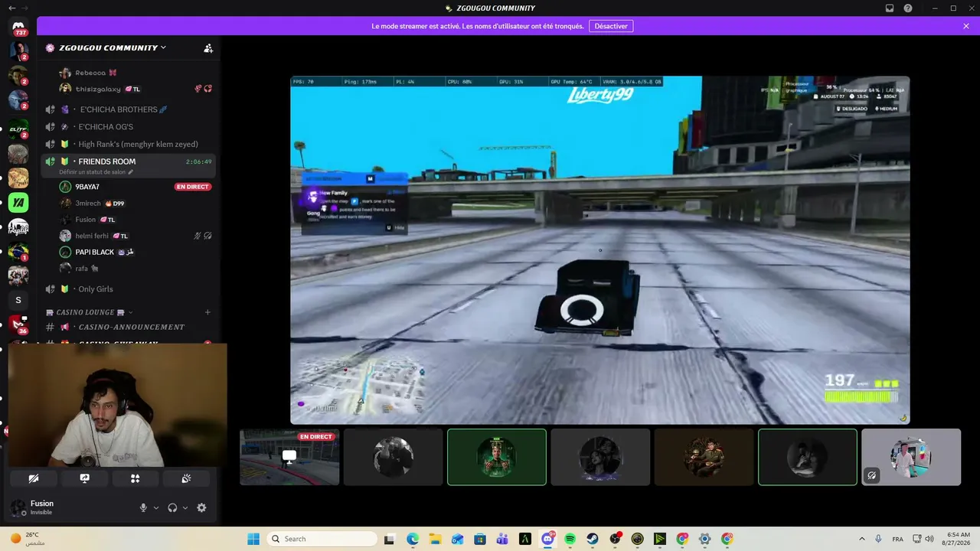
Task: Invite people to ZGOUGOU COMMUNITY server
Action: click(x=208, y=47)
